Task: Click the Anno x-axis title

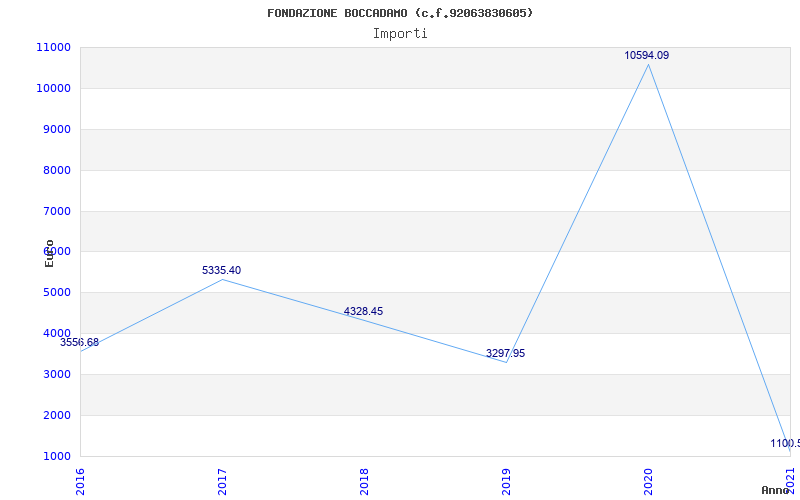Action: point(776,490)
